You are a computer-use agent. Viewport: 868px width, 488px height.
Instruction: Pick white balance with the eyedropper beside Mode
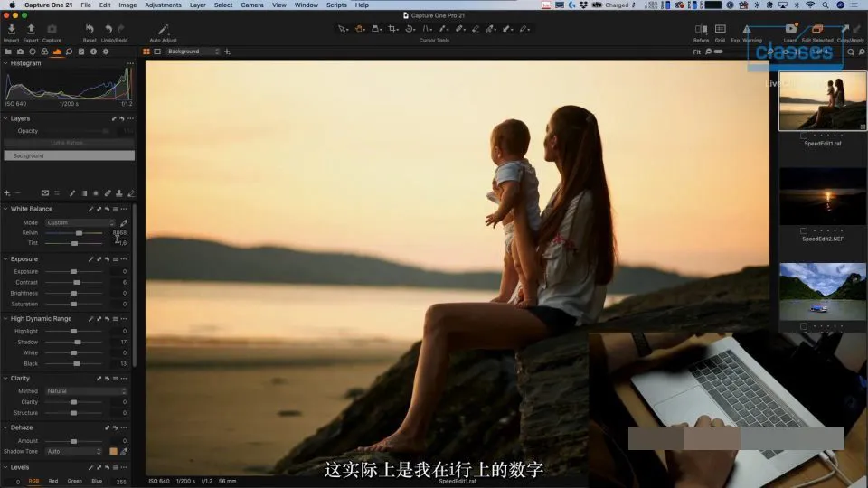coord(124,222)
